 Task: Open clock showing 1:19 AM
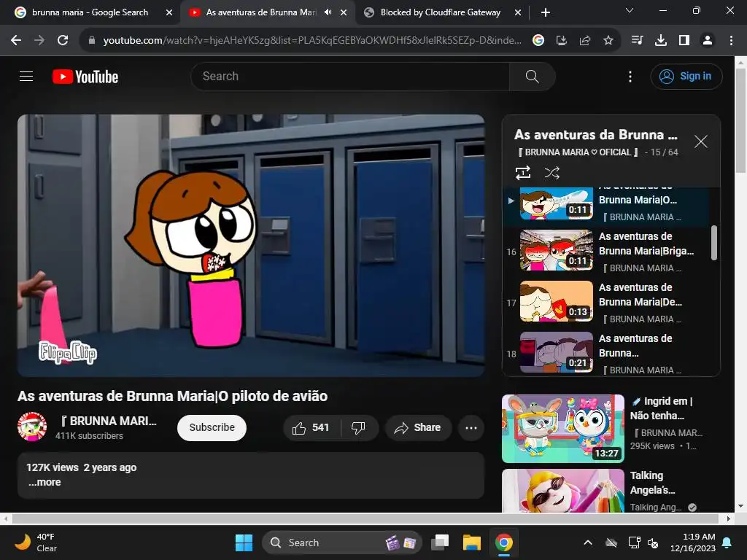(x=693, y=542)
